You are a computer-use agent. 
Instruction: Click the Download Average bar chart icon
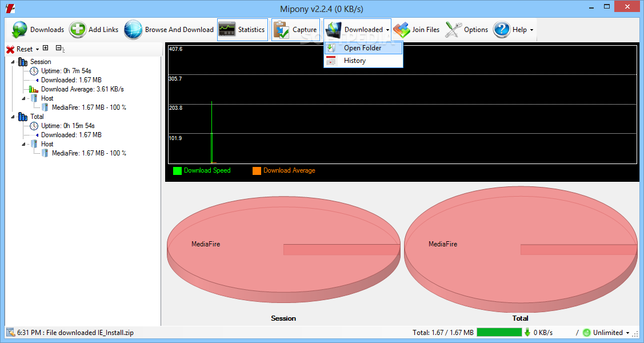click(34, 89)
